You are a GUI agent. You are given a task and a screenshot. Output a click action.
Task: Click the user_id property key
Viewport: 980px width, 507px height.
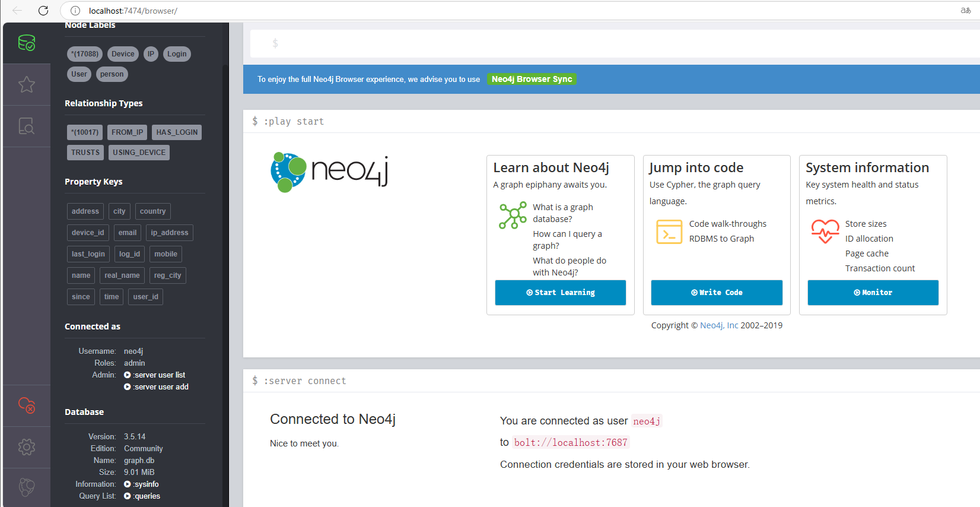click(146, 297)
